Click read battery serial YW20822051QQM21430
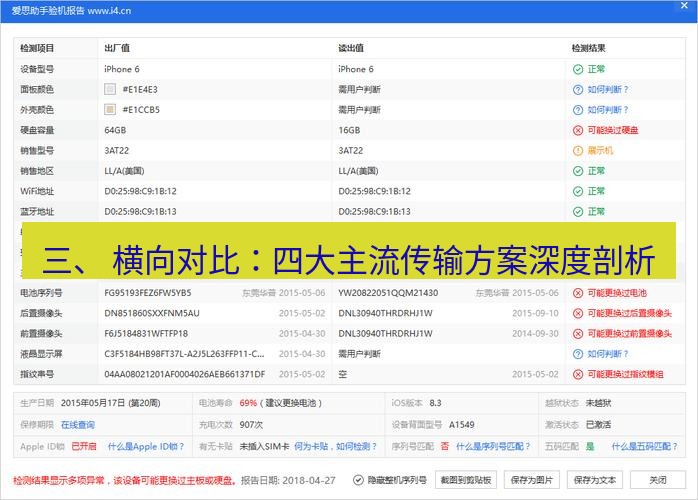 pos(388,293)
